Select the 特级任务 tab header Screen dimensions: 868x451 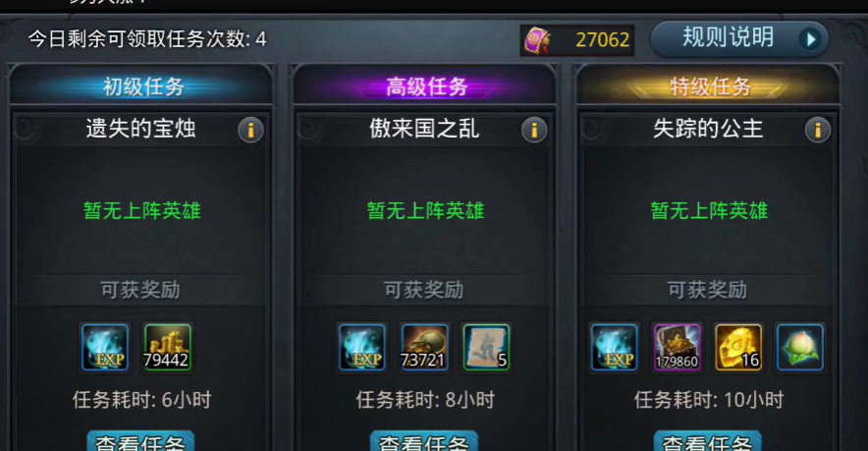[x=709, y=85]
